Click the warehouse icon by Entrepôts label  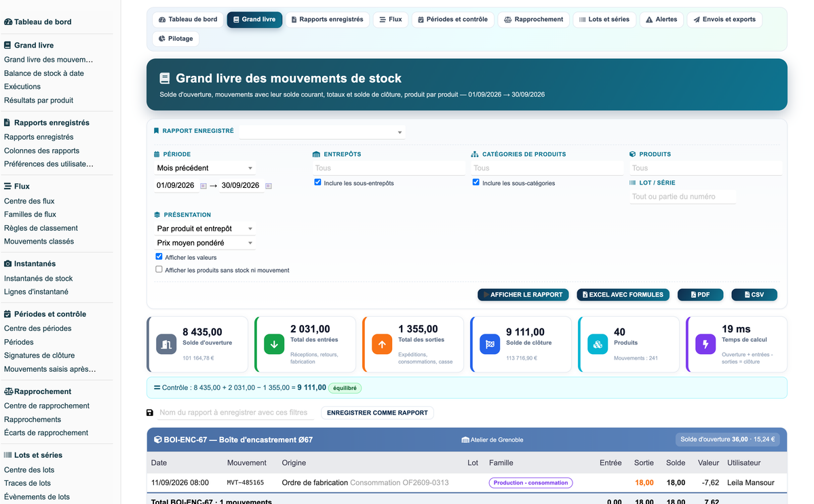(x=316, y=154)
